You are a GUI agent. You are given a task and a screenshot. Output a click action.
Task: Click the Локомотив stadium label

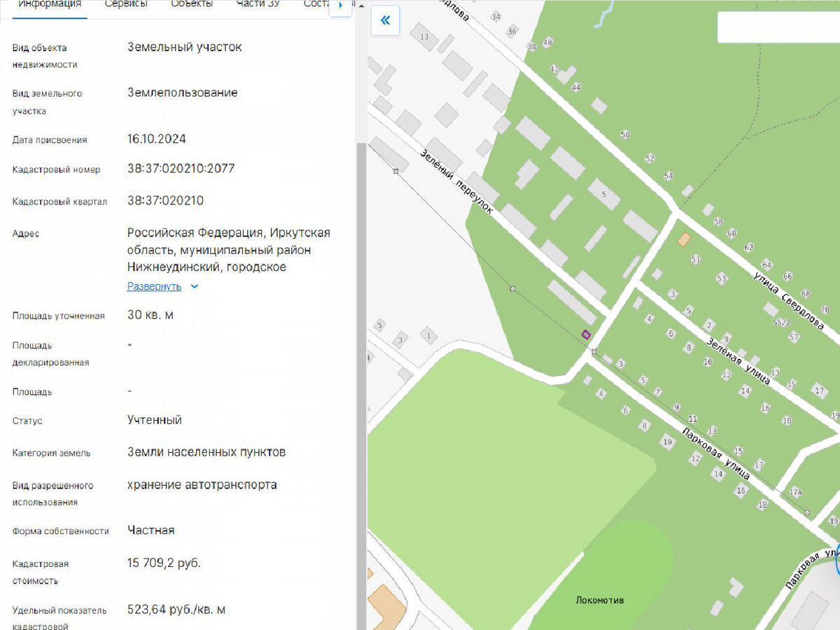(x=600, y=600)
